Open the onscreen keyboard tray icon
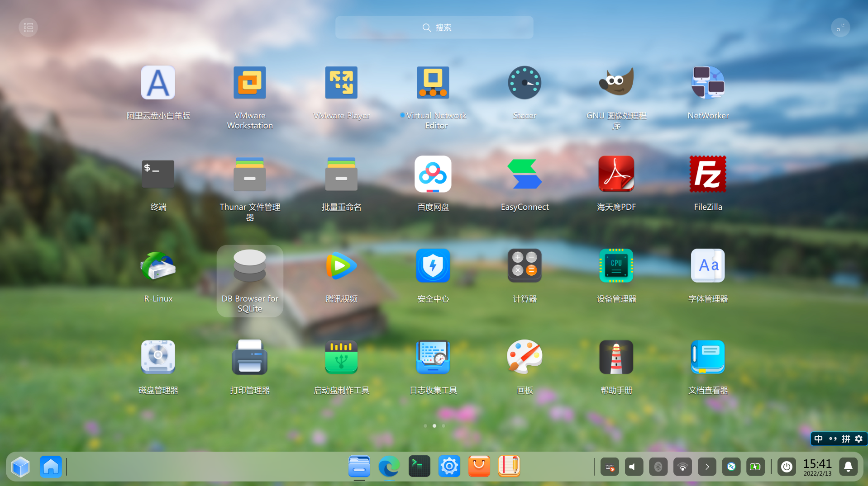This screenshot has width=868, height=486. pos(610,467)
